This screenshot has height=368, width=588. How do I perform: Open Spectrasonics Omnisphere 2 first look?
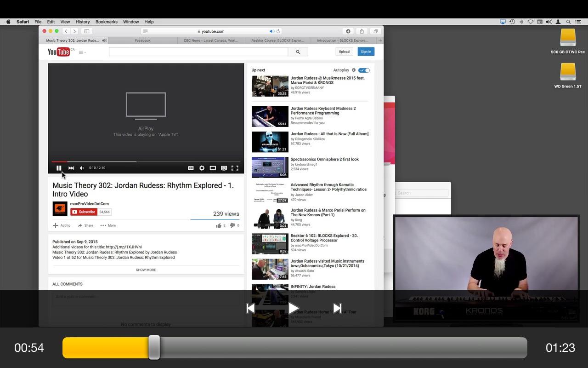click(x=325, y=160)
